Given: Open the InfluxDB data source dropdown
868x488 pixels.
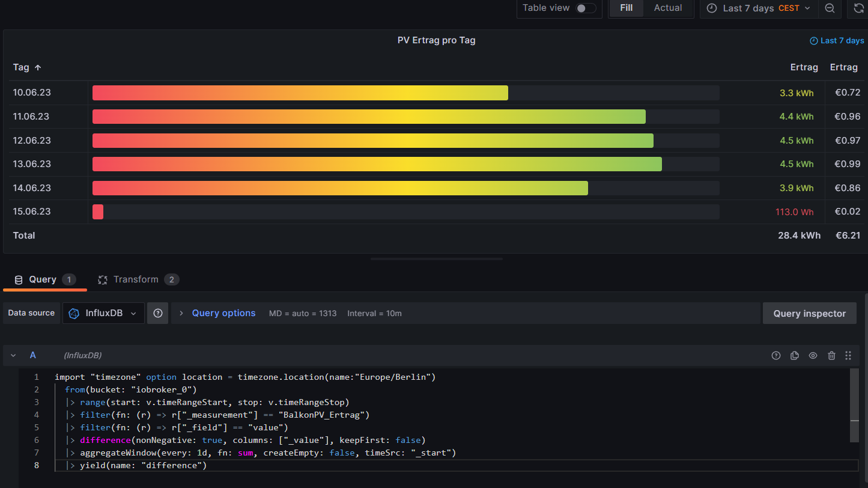Looking at the screenshot, I should tap(103, 313).
